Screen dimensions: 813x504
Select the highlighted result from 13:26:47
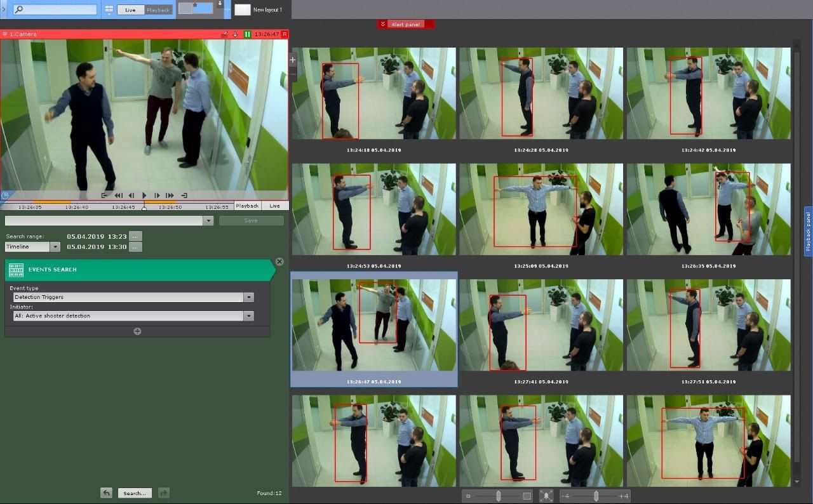[x=374, y=329]
